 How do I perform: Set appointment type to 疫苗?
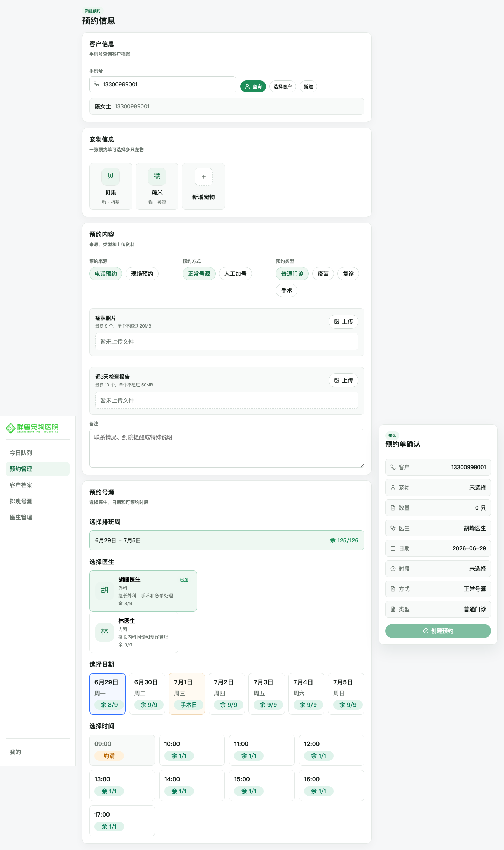point(323,274)
